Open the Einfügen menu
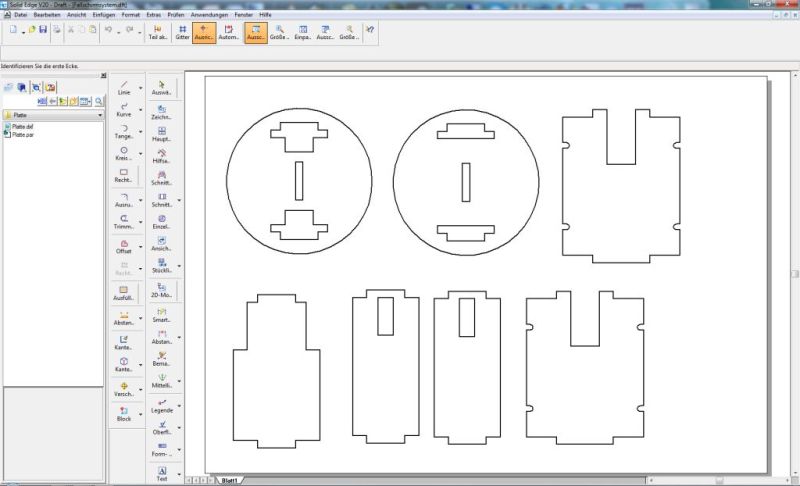The width and height of the screenshot is (800, 486). pyautogui.click(x=103, y=15)
